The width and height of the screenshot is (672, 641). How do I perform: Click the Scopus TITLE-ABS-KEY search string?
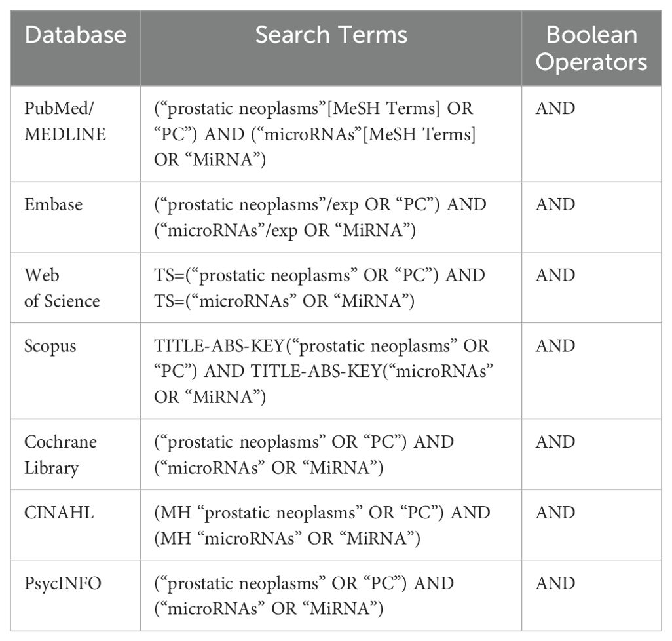324,372
